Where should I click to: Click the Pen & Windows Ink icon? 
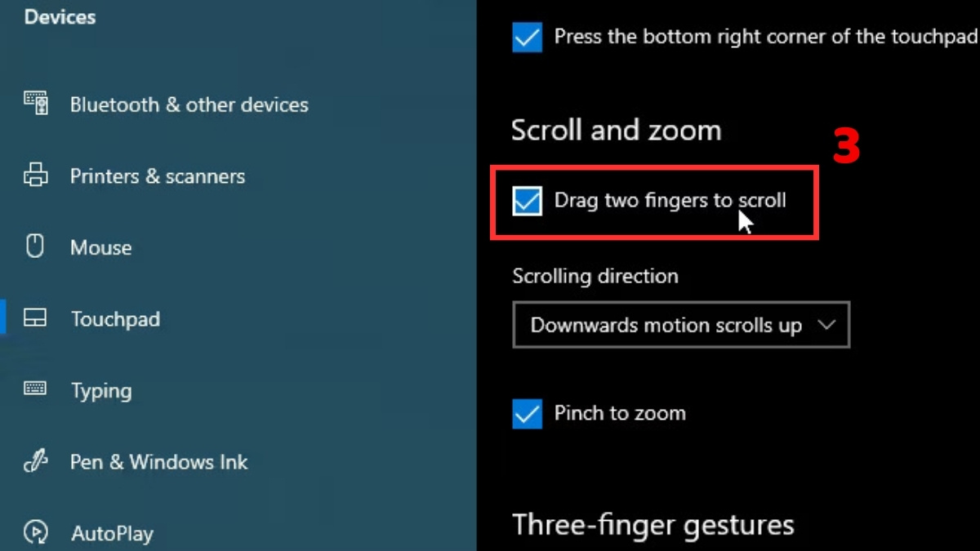point(36,461)
